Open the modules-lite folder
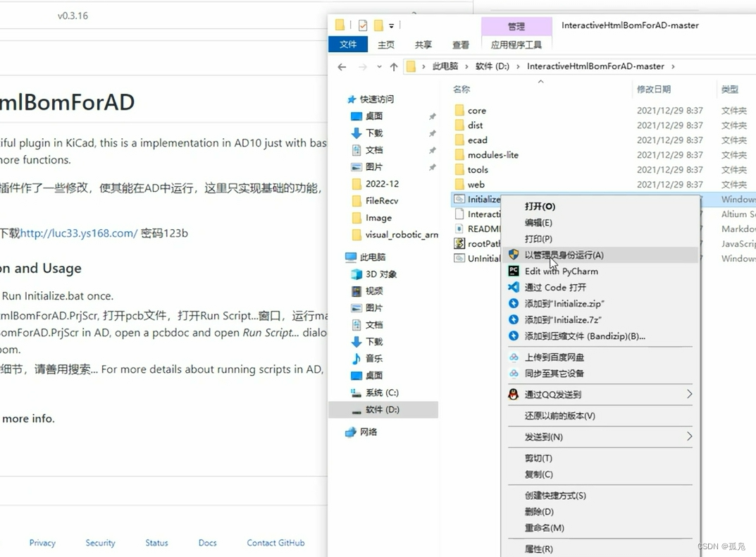This screenshot has width=756, height=557. (492, 155)
